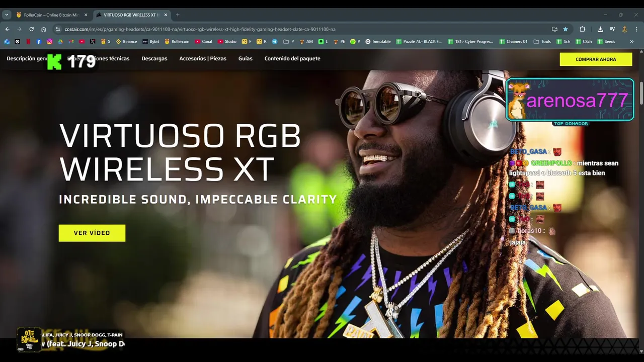The height and width of the screenshot is (362, 644).
Task: Close the VIRTUOSO RGB WIRELESS XT tab
Action: coord(166,15)
